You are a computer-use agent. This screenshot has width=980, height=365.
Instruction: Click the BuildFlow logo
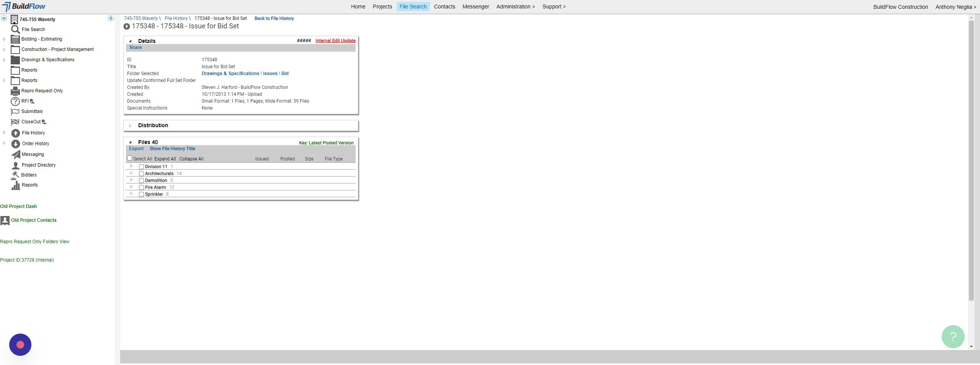click(24, 7)
